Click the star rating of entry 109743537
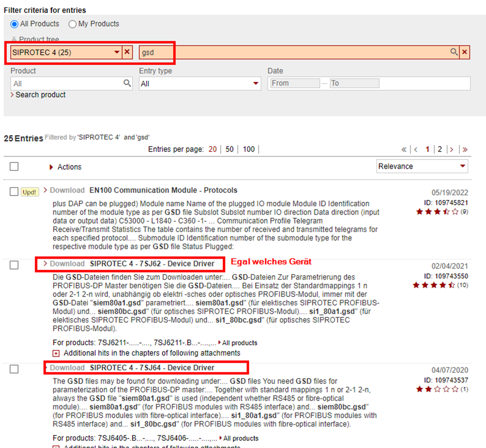Image resolution: width=486 pixels, height=448 pixels. coord(437,389)
